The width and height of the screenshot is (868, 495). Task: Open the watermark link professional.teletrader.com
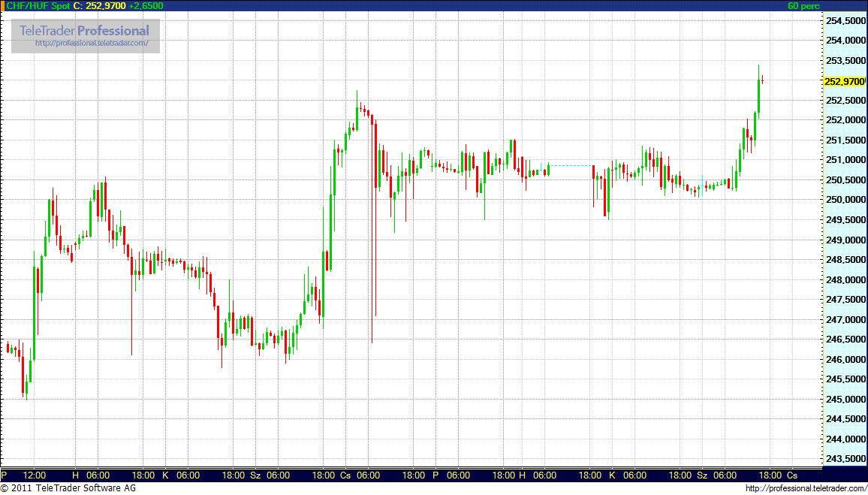coord(97,44)
